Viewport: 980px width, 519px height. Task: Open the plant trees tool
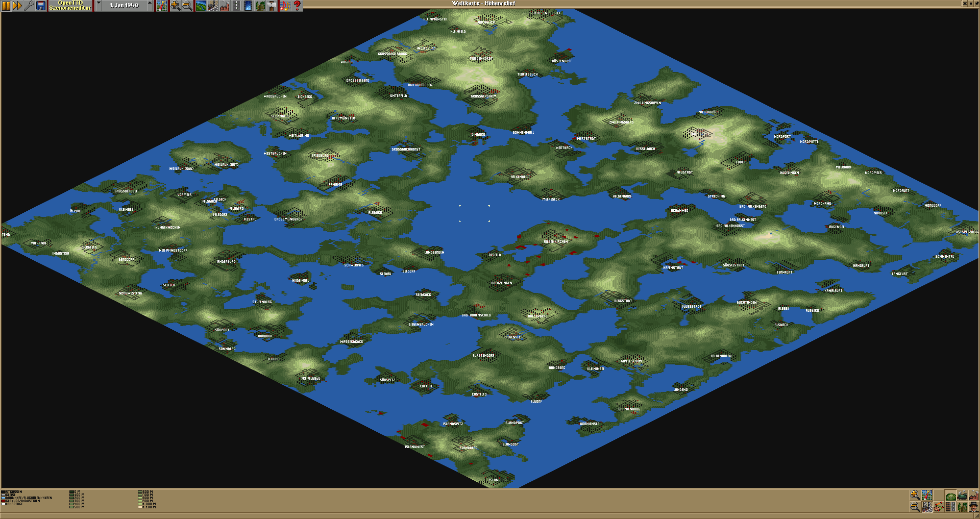tap(260, 6)
